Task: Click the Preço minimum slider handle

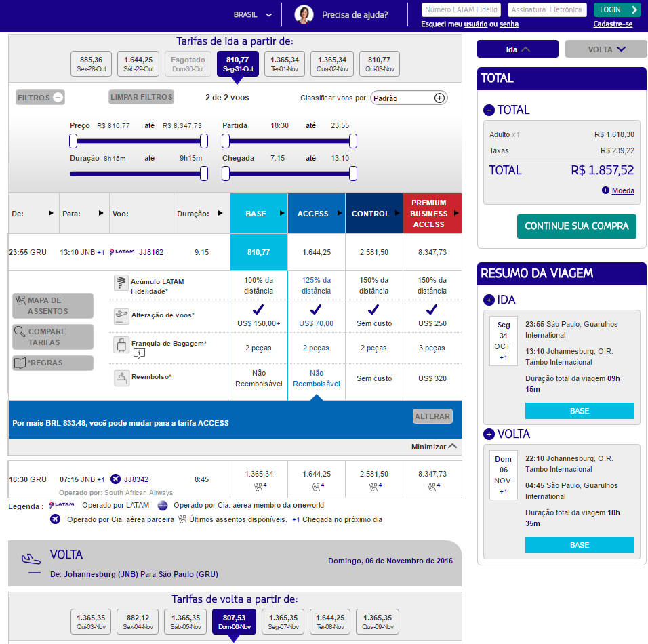Action: (73, 141)
